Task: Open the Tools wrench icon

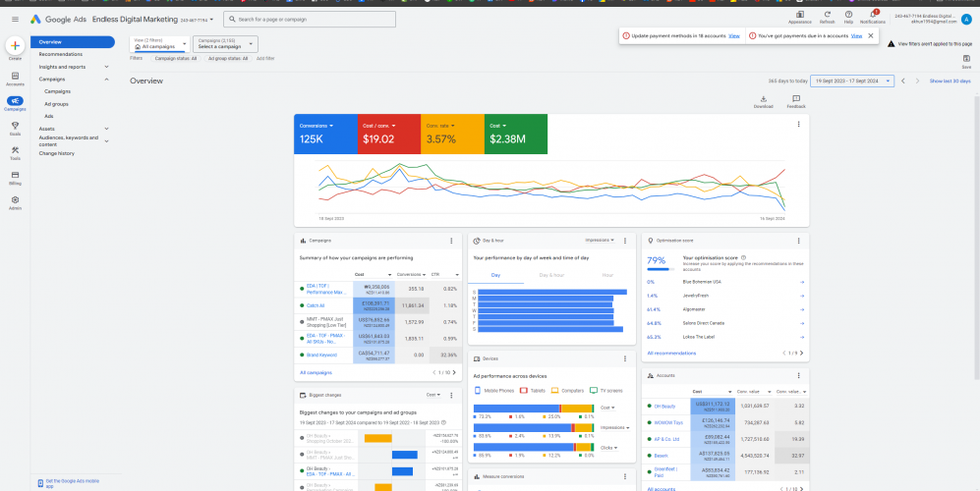Action: (x=15, y=152)
